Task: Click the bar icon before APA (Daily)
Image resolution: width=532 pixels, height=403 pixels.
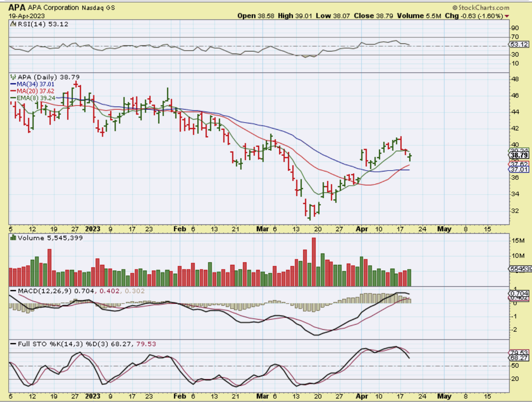Action: (x=13, y=77)
